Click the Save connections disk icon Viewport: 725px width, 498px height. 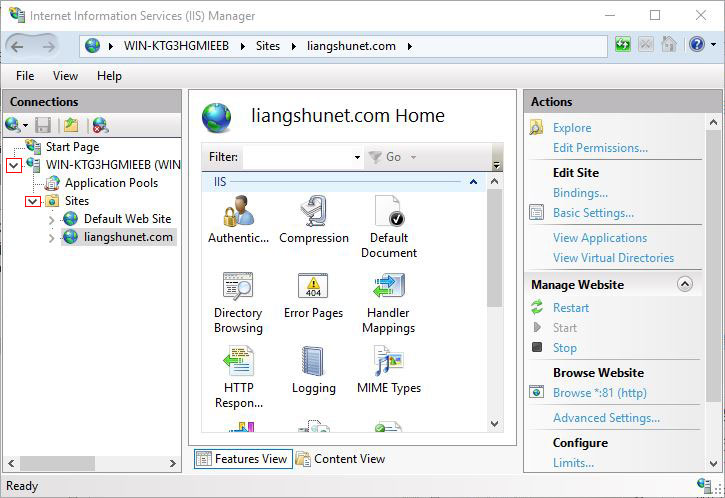[43, 125]
